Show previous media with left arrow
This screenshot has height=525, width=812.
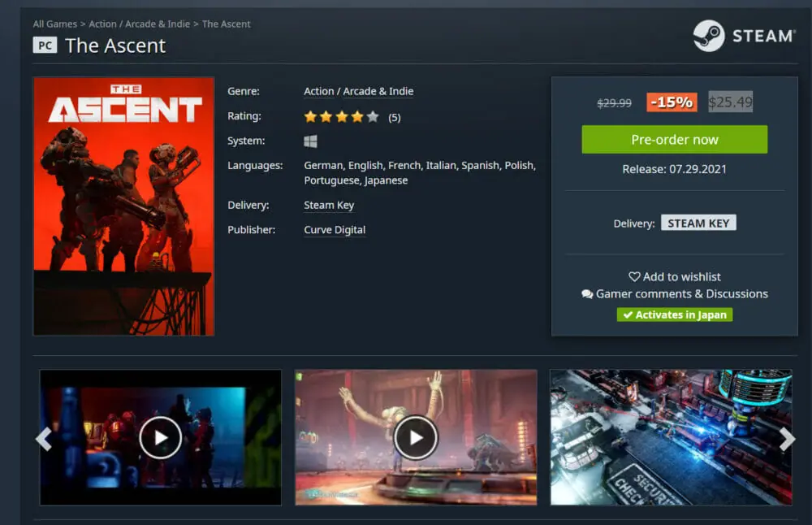click(x=43, y=439)
